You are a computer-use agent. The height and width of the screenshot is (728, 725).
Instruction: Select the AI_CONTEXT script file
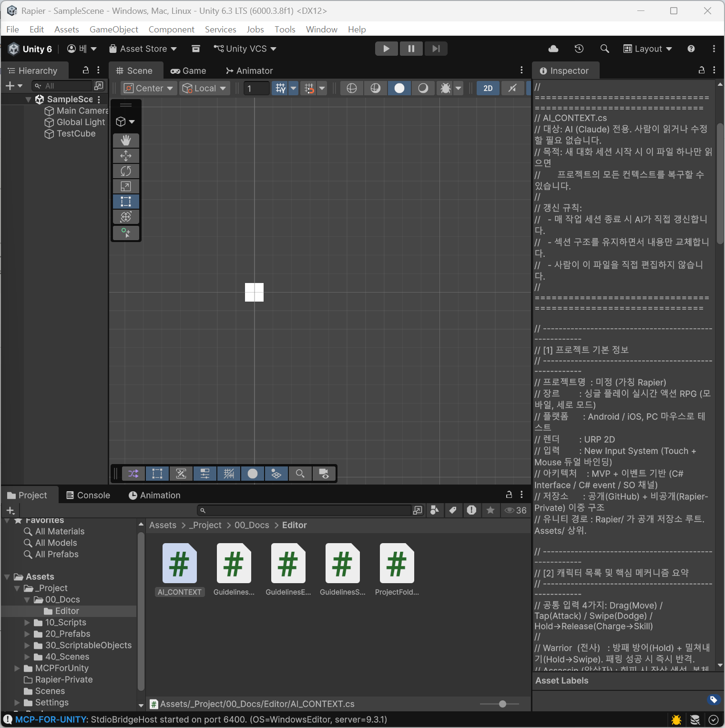tap(180, 570)
